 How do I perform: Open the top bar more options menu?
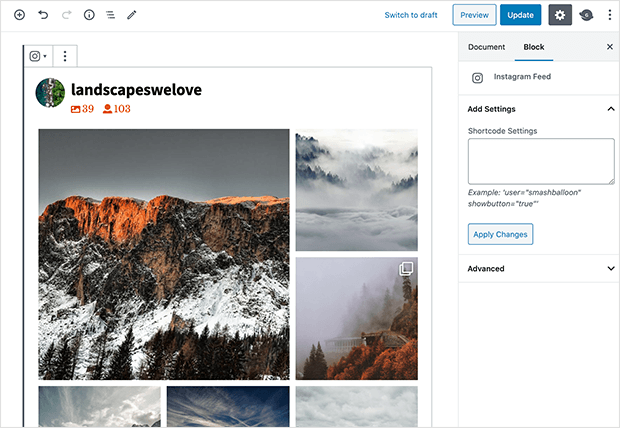point(610,15)
